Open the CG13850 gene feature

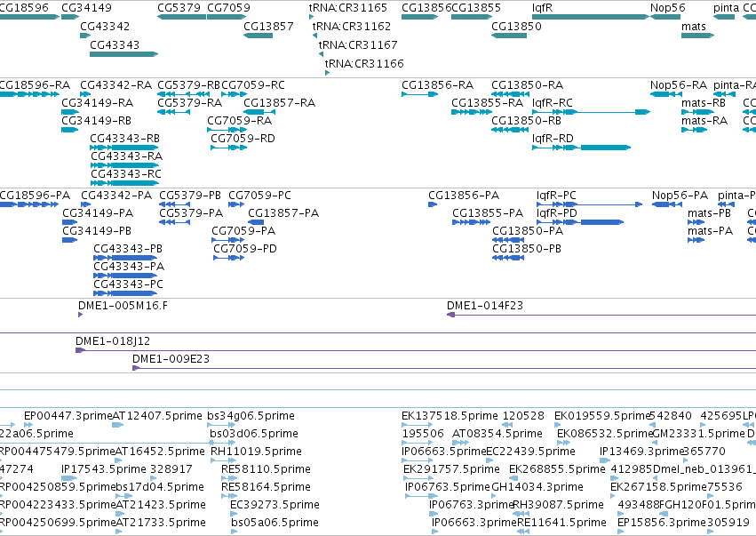(x=509, y=36)
